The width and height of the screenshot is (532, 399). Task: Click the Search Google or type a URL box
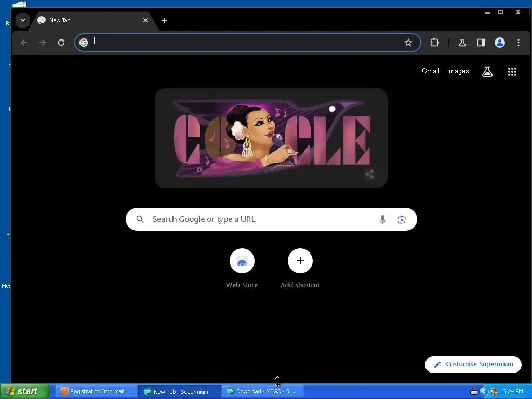click(x=271, y=219)
